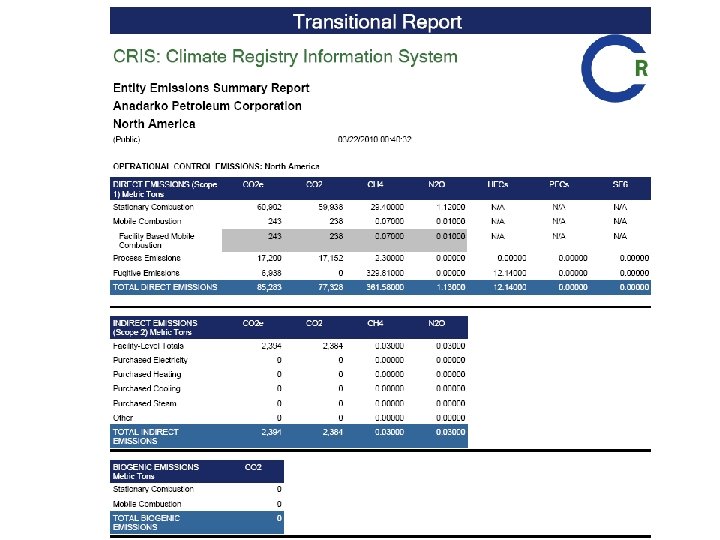The height and width of the screenshot is (540, 720).
Task: Click "Purchased Cooling" row label
Action: 146,388
